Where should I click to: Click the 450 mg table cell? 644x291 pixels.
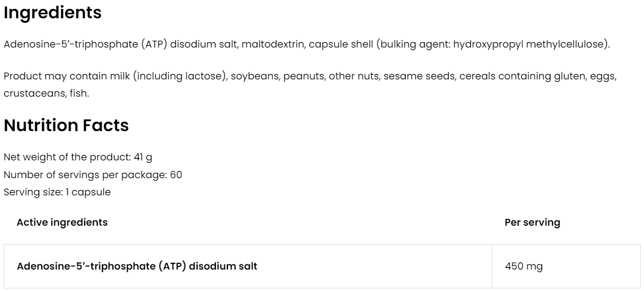click(524, 266)
